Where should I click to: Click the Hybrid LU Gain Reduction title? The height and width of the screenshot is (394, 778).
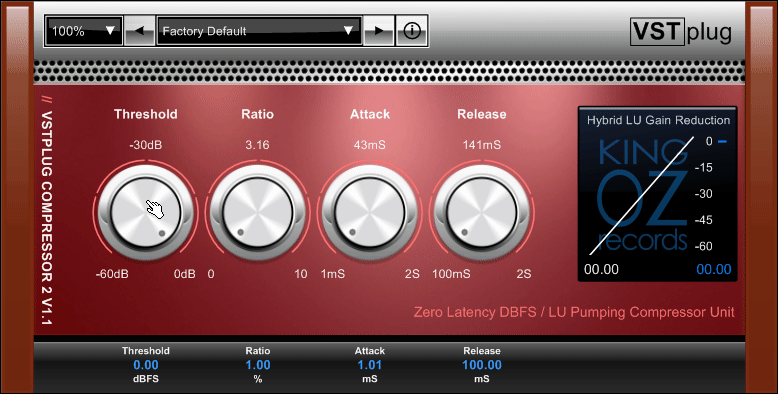(658, 120)
